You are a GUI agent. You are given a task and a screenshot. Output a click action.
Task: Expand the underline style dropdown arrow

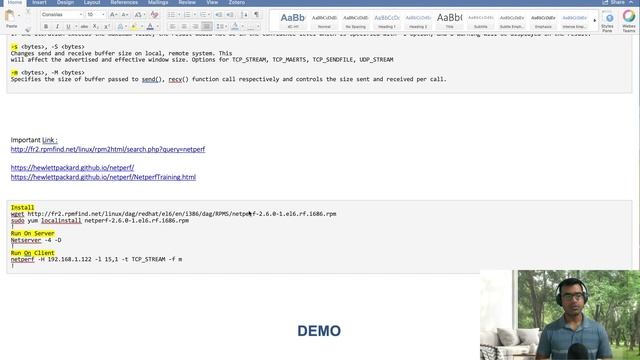76,27
